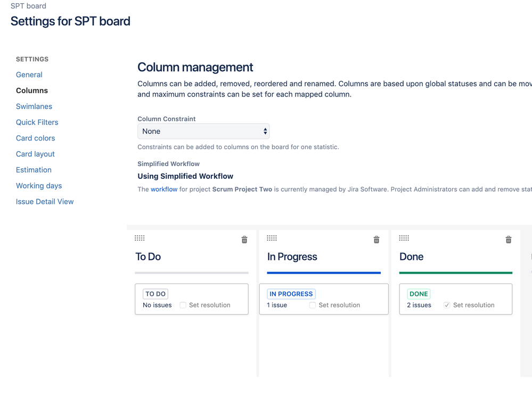
Task: Enable Set resolution for TO DO status
Action: click(183, 305)
